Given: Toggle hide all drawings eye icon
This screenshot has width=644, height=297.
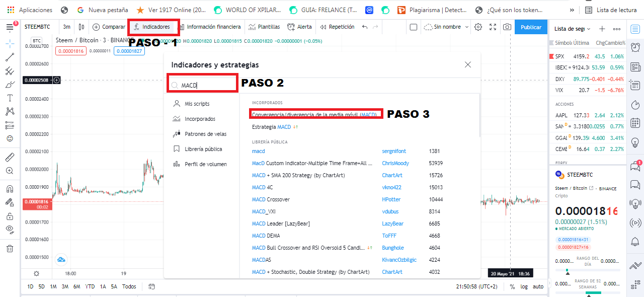Looking at the screenshot, I should 10,230.
